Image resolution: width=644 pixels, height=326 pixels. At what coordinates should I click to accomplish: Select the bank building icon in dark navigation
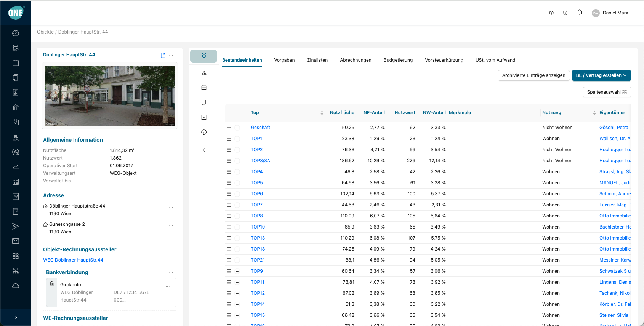pyautogui.click(x=16, y=107)
